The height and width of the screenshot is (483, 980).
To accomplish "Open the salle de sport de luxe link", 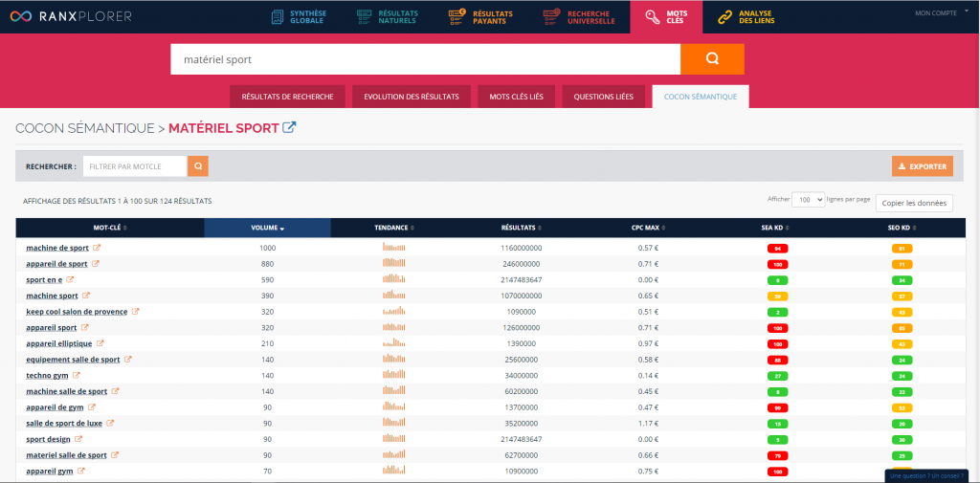I will click(x=64, y=423).
